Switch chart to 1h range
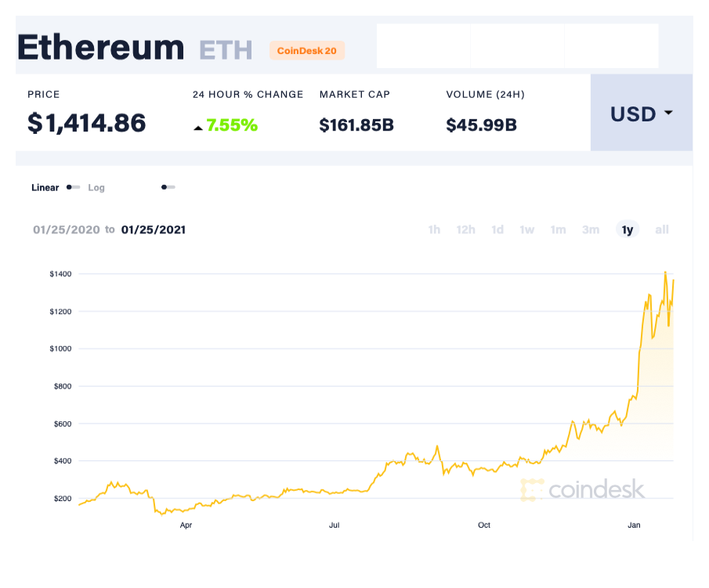This screenshot has width=709, height=588. (x=434, y=229)
